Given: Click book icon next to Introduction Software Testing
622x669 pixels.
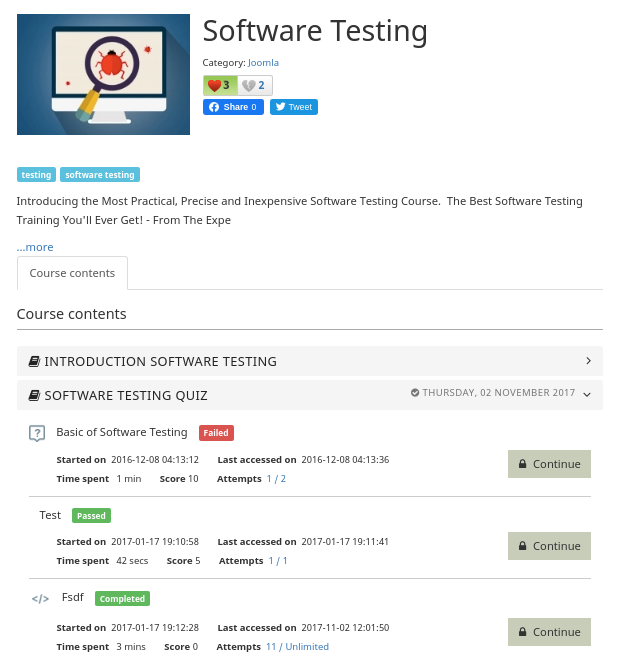Looking at the screenshot, I should pyautogui.click(x=34, y=362).
